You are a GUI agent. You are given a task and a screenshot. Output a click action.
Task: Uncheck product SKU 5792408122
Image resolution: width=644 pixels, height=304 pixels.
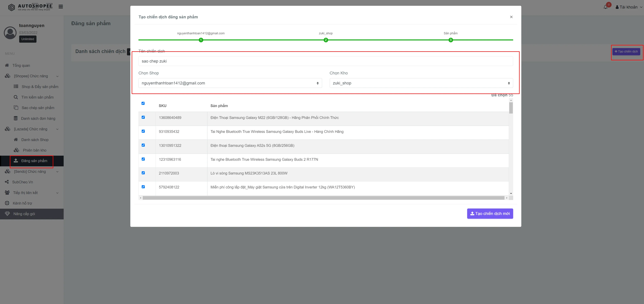(x=143, y=187)
